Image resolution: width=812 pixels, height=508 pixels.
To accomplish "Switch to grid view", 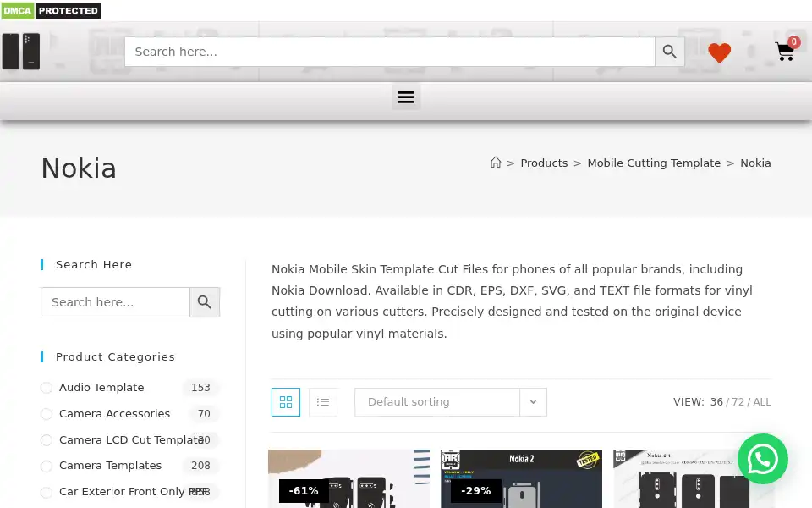I will pos(286,402).
